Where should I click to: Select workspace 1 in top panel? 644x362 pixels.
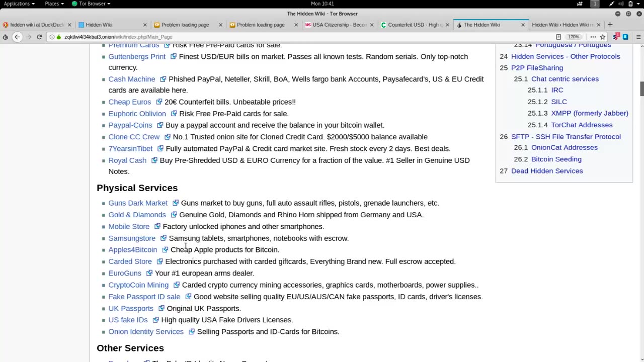595,4
